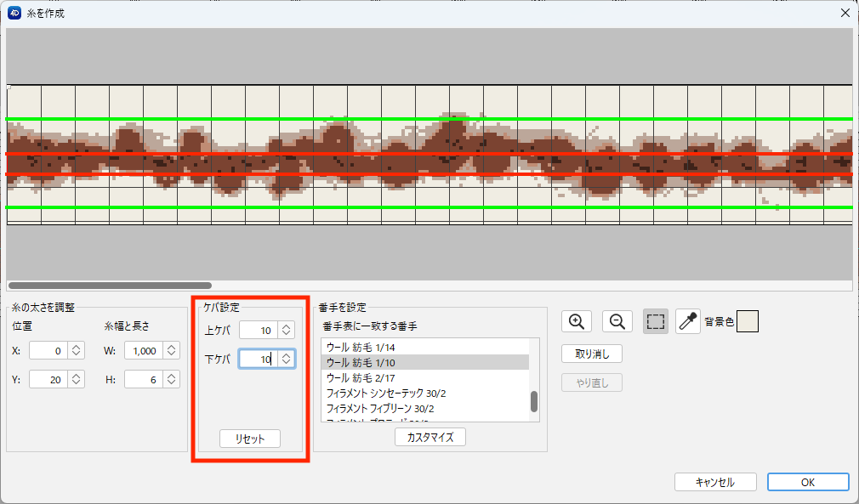Click the リセット button
Viewport: 859px width, 504px height.
tap(250, 439)
